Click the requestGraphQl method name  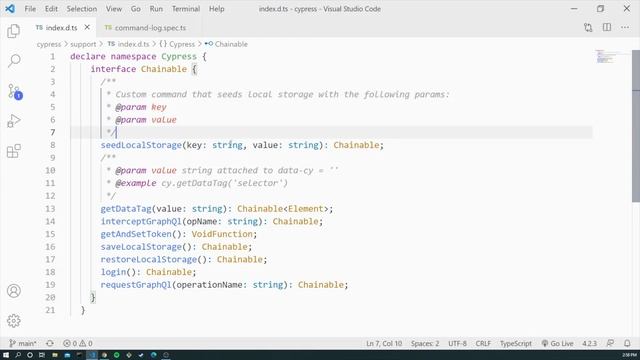coord(136,284)
